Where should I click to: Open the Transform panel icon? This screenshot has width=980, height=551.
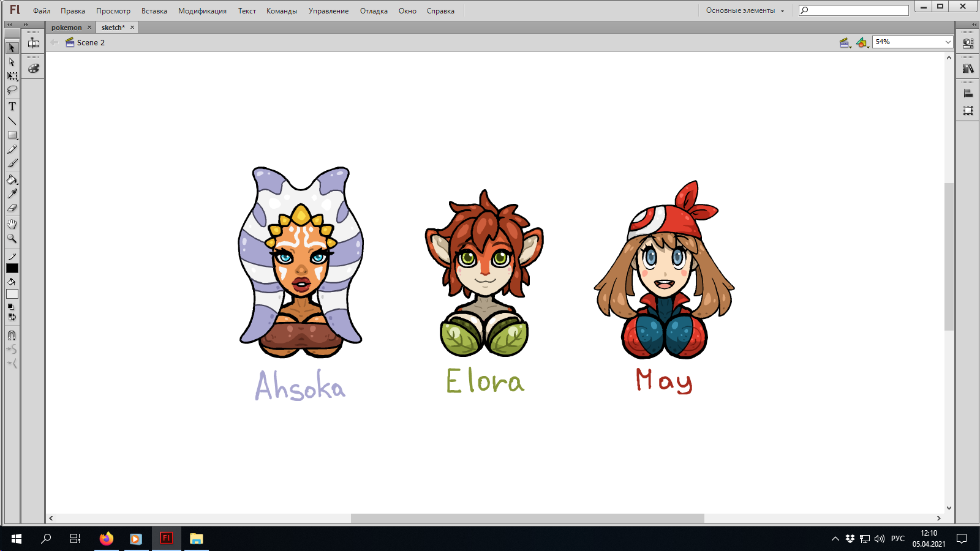(968, 111)
